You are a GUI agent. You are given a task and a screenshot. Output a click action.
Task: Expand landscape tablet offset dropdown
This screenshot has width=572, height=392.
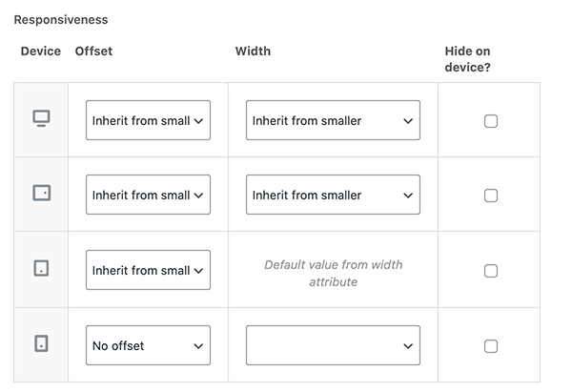pyautogui.click(x=148, y=195)
